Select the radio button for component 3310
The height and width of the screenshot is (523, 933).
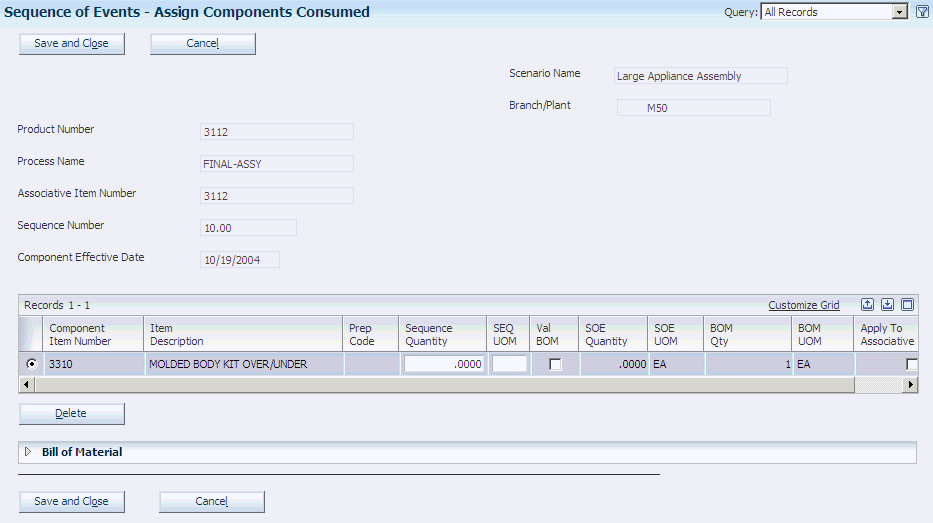pos(32,364)
